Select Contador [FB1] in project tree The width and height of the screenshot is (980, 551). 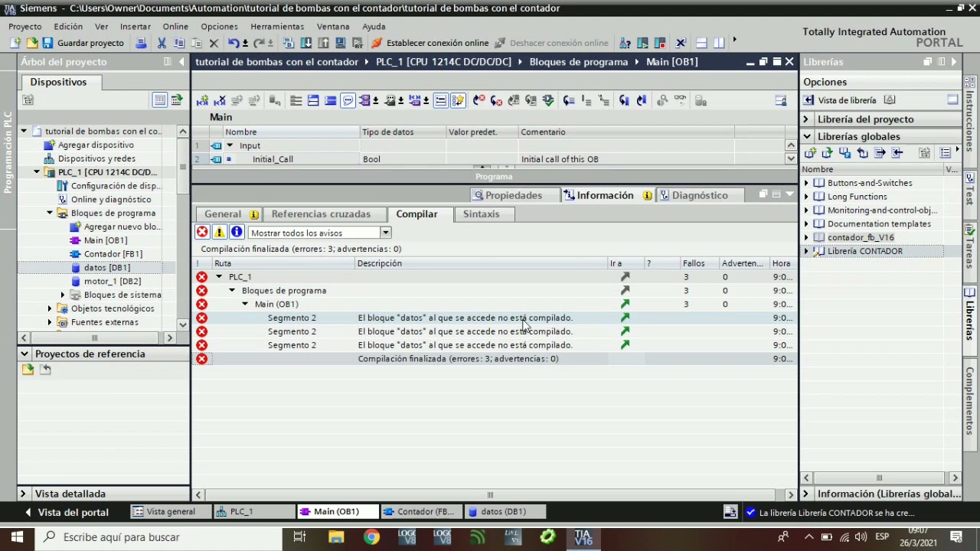(x=113, y=254)
